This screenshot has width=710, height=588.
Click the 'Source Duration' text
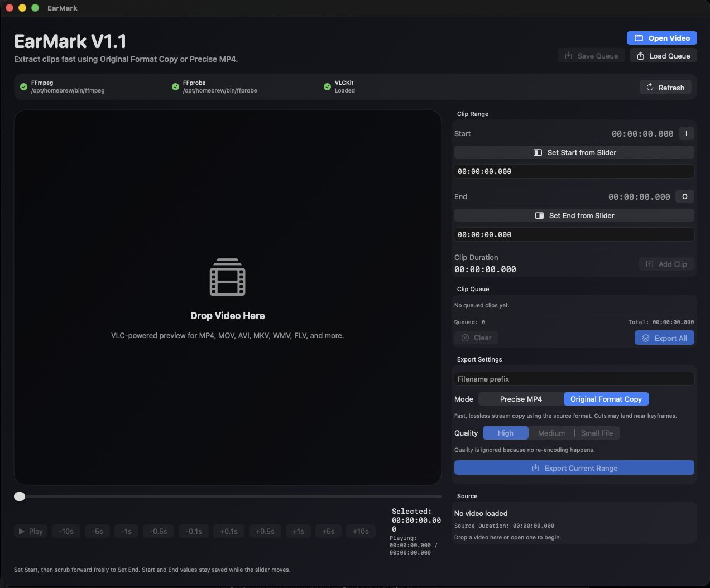tap(504, 526)
